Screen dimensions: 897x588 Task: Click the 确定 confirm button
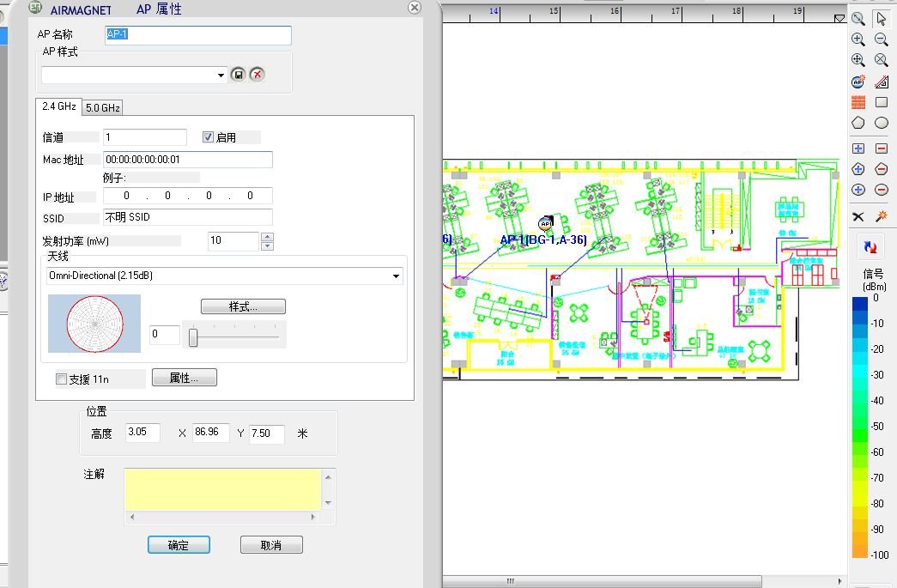pyautogui.click(x=178, y=545)
